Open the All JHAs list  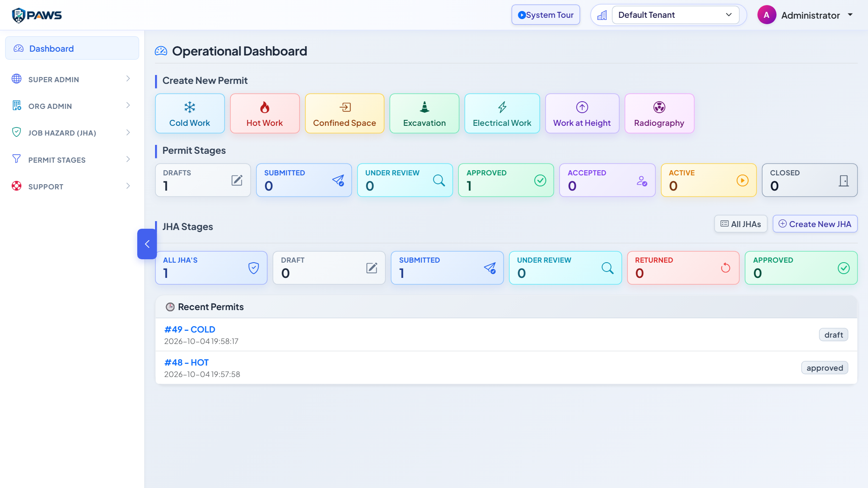point(740,224)
